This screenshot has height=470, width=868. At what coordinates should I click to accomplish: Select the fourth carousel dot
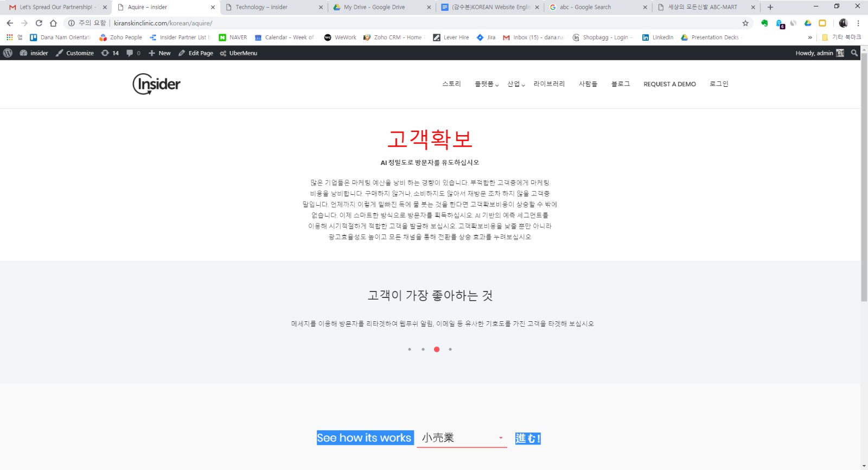pyautogui.click(x=450, y=350)
